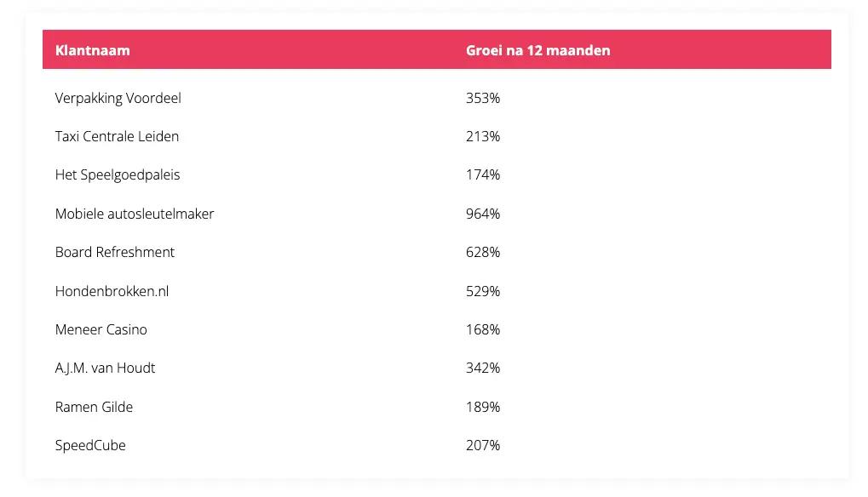Click the Klantnaam column header
868x497 pixels.
(93, 50)
